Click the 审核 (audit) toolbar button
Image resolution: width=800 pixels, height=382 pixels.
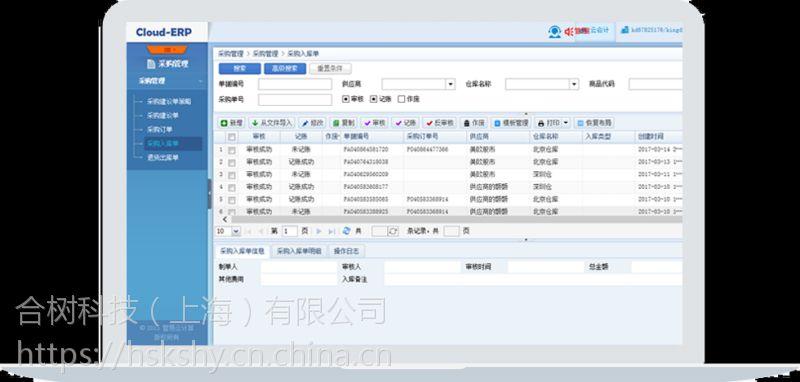pyautogui.click(x=374, y=123)
